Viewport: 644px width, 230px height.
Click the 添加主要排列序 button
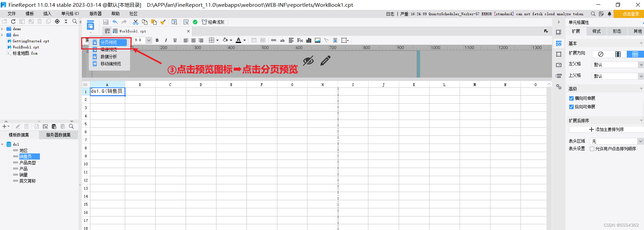coord(606,129)
